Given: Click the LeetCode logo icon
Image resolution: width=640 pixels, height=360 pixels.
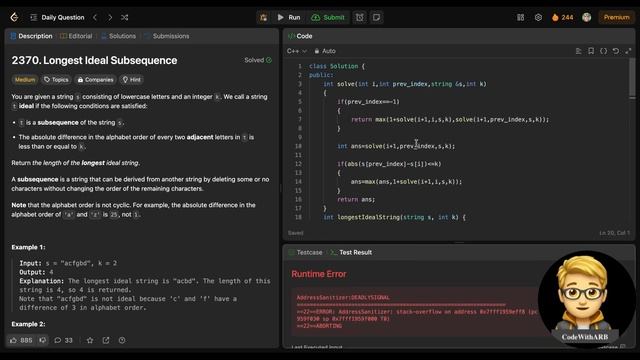Looking at the screenshot, I should pos(14,17).
